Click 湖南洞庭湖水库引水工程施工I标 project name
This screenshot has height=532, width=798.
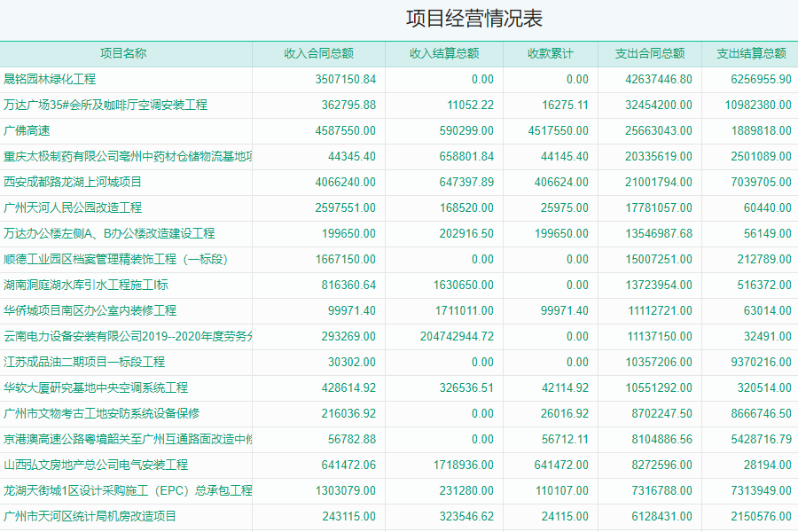pyautogui.click(x=86, y=285)
